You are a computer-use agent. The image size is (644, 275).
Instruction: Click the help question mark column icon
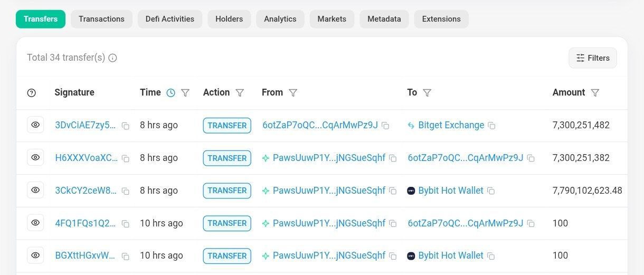point(31,93)
